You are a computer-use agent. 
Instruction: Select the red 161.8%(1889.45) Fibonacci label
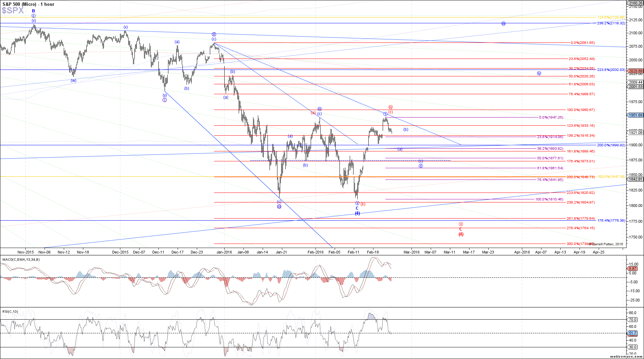pos(581,151)
